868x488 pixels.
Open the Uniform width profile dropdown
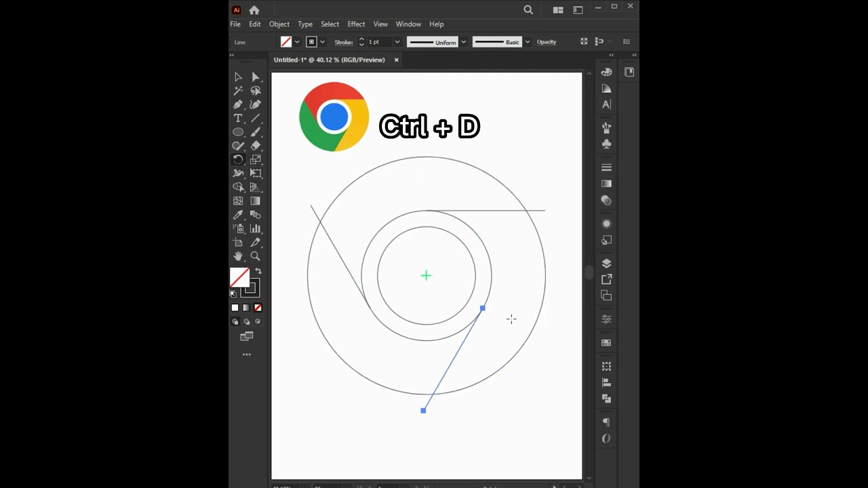pyautogui.click(x=464, y=42)
